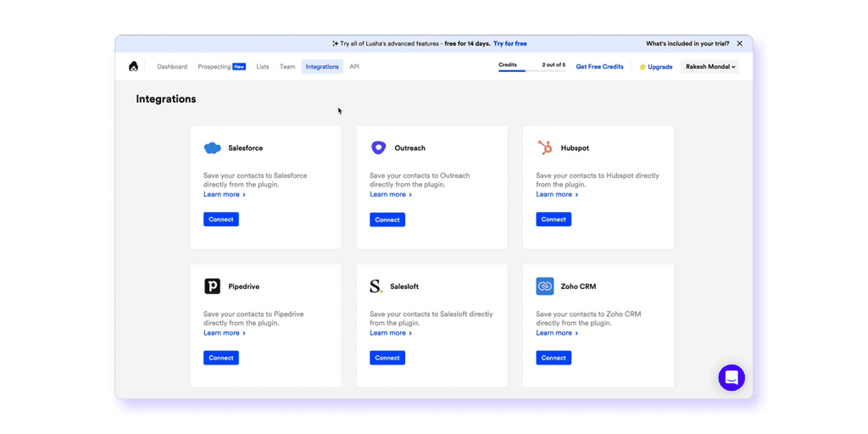The width and height of the screenshot is (868, 434).
Task: Click the Salesloft logo icon
Action: pyautogui.click(x=376, y=287)
